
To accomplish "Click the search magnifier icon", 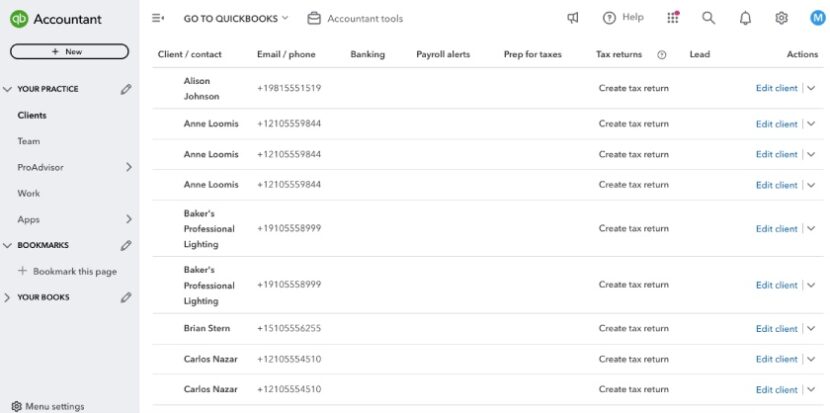I will click(x=708, y=18).
